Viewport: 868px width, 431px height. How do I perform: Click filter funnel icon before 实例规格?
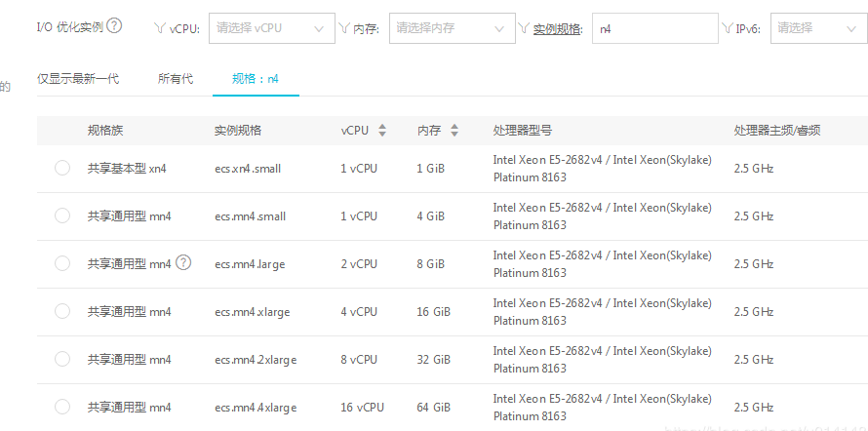click(x=525, y=28)
